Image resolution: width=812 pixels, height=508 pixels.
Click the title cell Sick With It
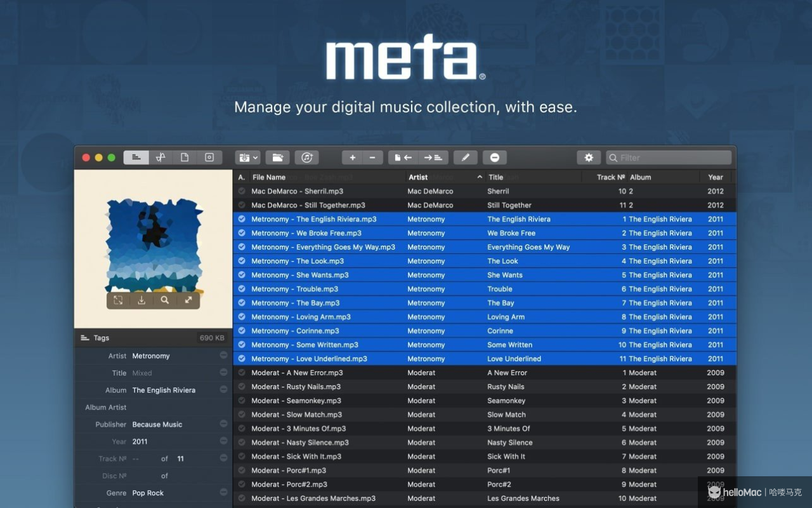coord(506,457)
